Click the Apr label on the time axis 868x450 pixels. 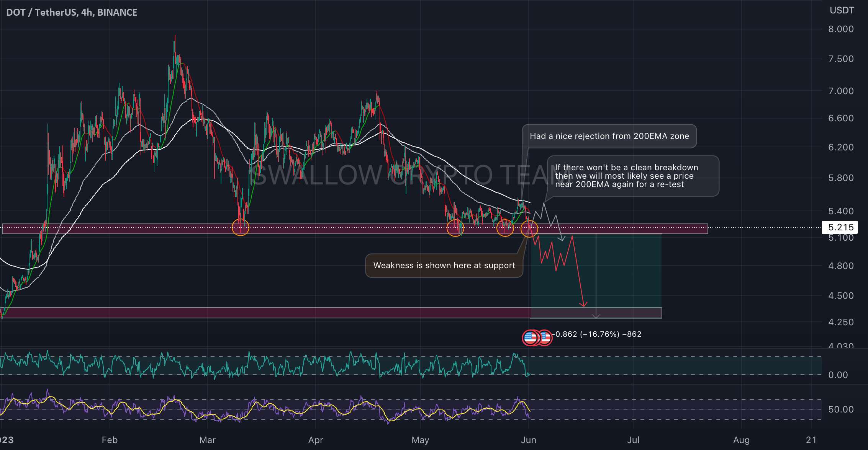pos(316,440)
